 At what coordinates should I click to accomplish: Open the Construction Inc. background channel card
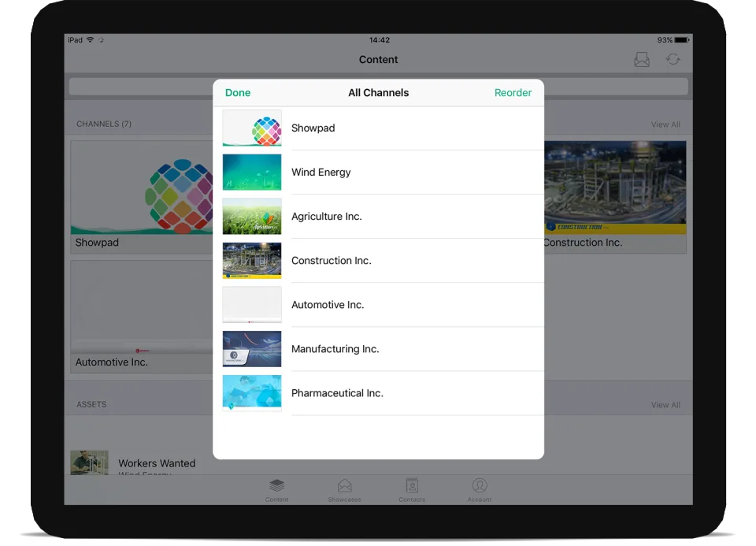pyautogui.click(x=615, y=197)
